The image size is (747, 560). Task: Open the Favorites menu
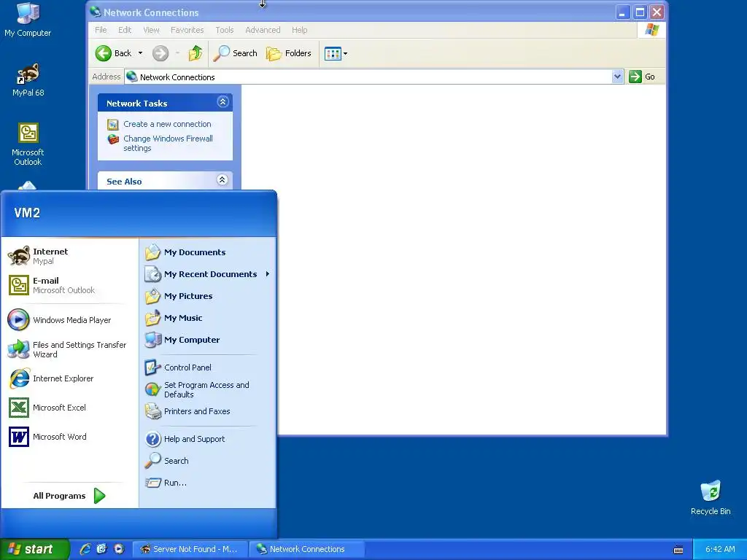187,30
